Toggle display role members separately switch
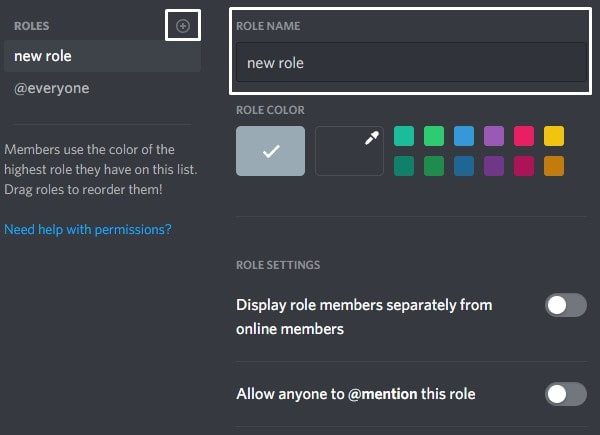Screen dimensions: 600x435 (x=566, y=305)
